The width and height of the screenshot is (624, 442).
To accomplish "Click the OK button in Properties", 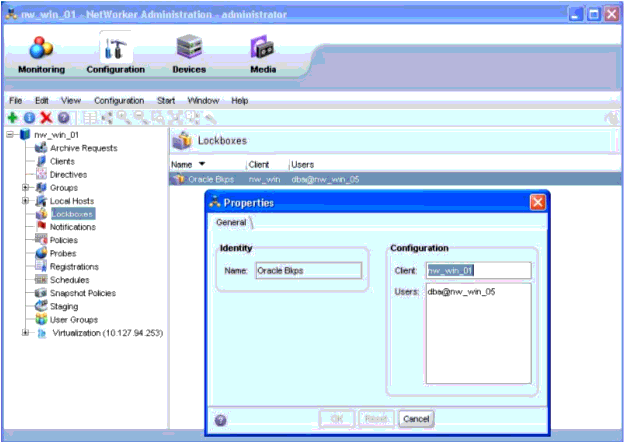I will [x=337, y=419].
